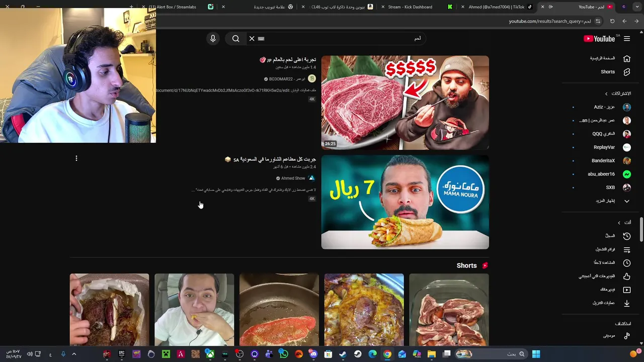Screen dimensions: 644x362
Task: Open Music note icon under Explore
Action: (x=627, y=336)
